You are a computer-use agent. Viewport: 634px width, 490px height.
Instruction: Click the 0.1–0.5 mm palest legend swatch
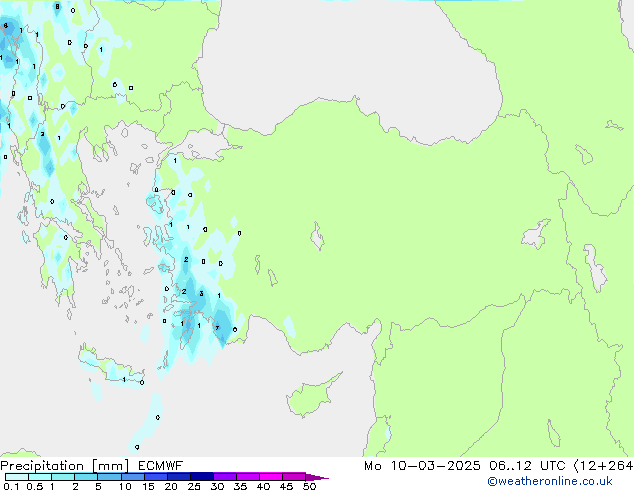(17, 477)
